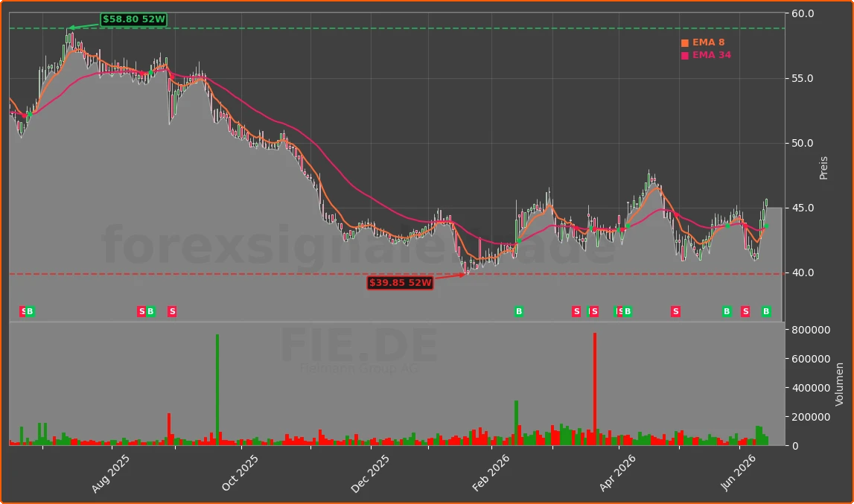The width and height of the screenshot is (854, 504).
Task: Click the 400000 volume axis value
Action: 811,388
